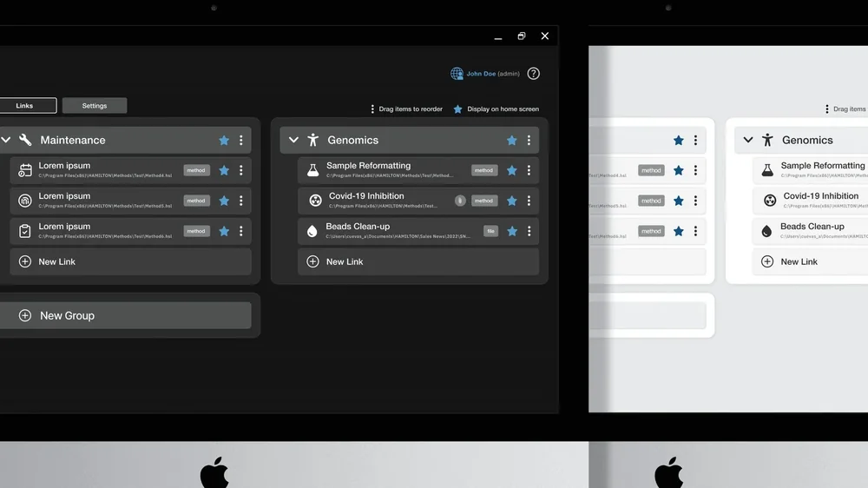Click droplet icon in light window Beads Clean-up
This screenshot has width=868, height=488.
click(766, 231)
